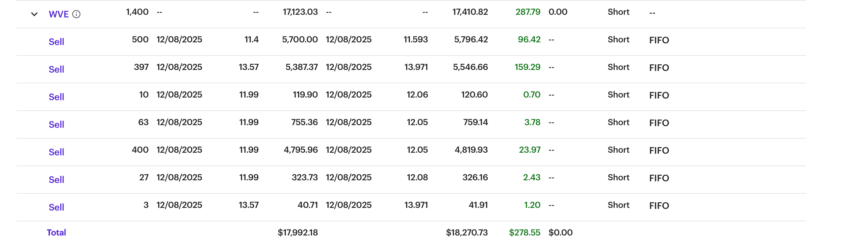Click the Total row label
This screenshot has height=245, width=868.
56,233
